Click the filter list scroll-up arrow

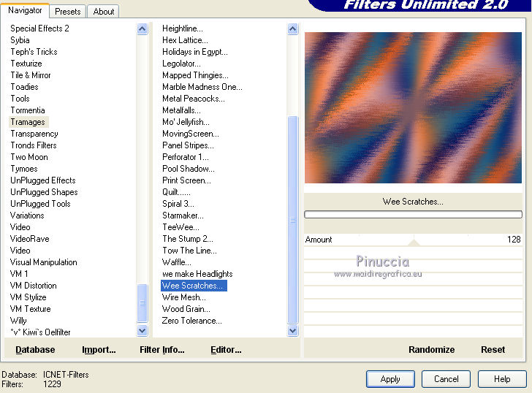pos(292,28)
